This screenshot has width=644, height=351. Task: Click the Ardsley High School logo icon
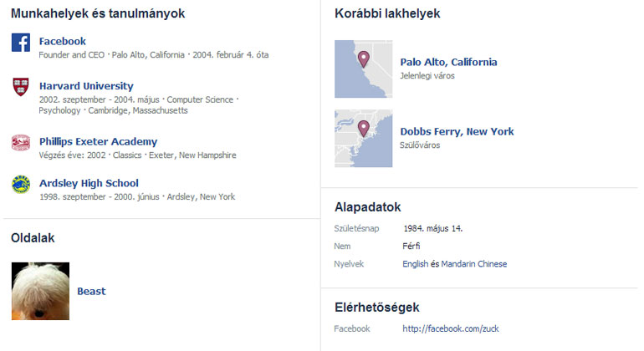point(21,184)
